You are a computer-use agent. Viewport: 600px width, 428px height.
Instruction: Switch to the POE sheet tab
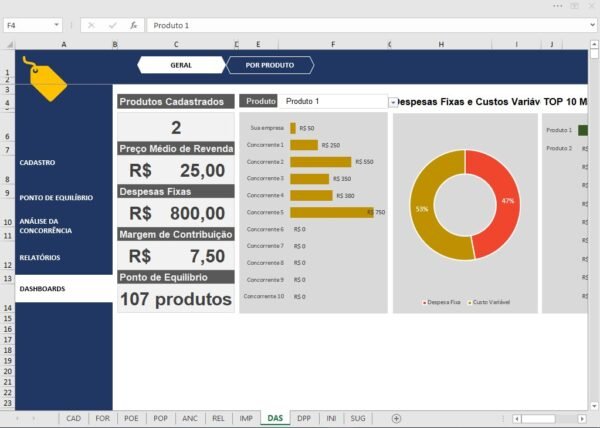[x=131, y=418]
